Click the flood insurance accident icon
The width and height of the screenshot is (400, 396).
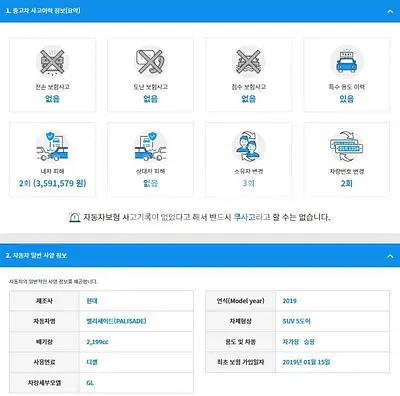248,62
